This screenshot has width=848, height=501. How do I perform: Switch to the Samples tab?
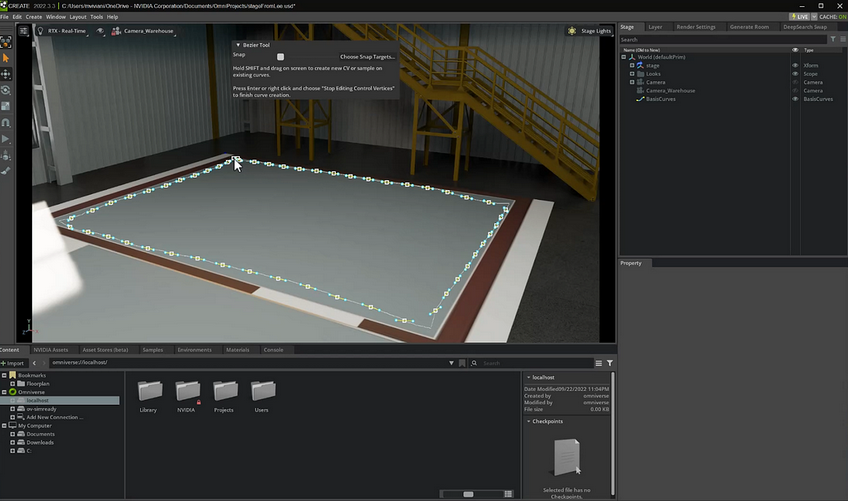tap(153, 350)
